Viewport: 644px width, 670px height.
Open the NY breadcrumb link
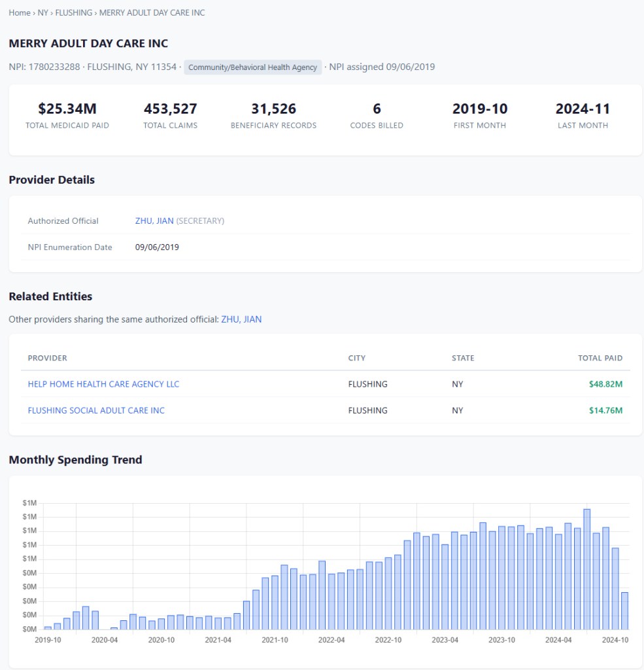(42, 13)
